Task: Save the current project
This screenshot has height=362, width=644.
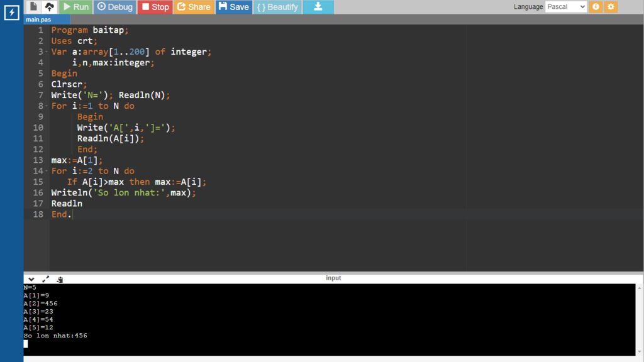Action: click(x=234, y=7)
